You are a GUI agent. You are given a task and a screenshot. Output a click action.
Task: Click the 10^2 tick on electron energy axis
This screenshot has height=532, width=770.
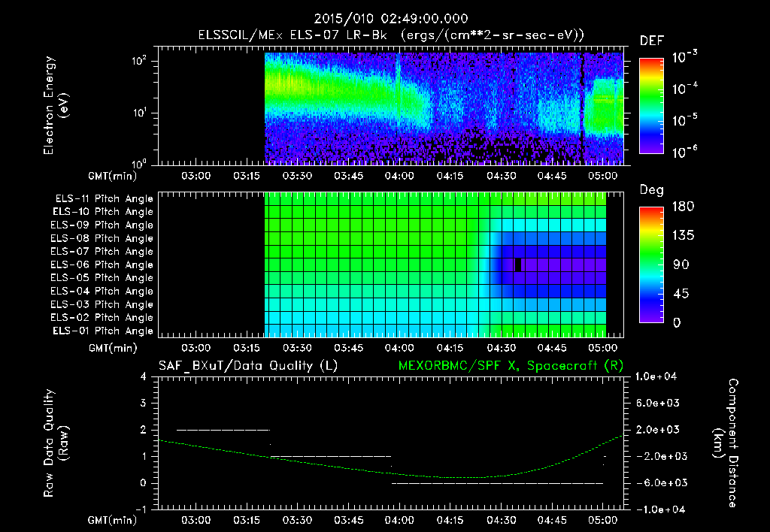(139, 60)
